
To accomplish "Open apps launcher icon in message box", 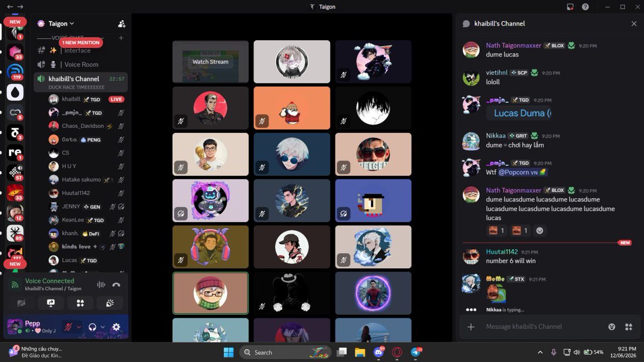I will pyautogui.click(x=629, y=327).
